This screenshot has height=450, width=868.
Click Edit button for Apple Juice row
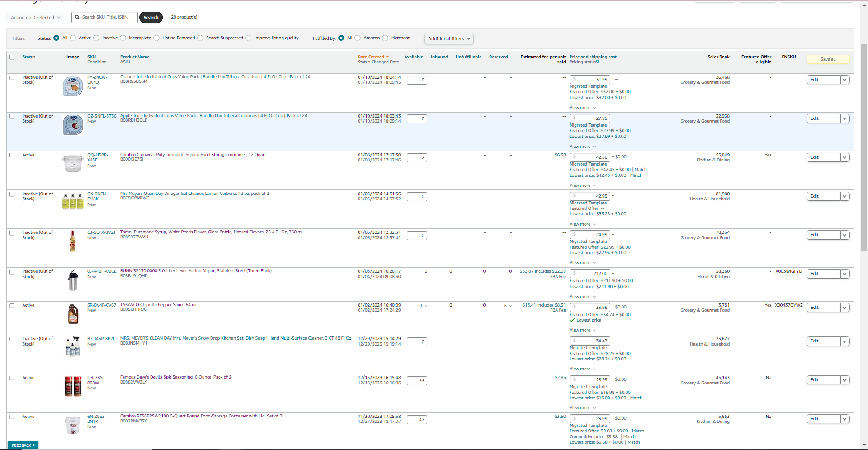click(823, 118)
